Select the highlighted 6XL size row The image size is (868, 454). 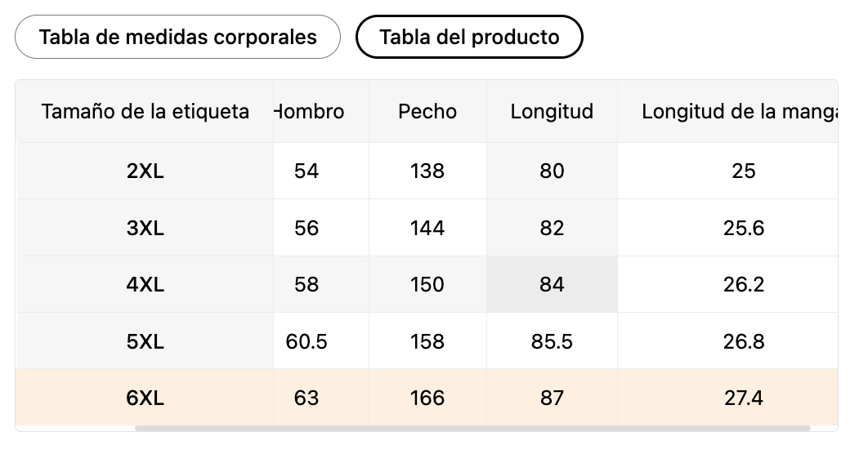tap(427, 398)
